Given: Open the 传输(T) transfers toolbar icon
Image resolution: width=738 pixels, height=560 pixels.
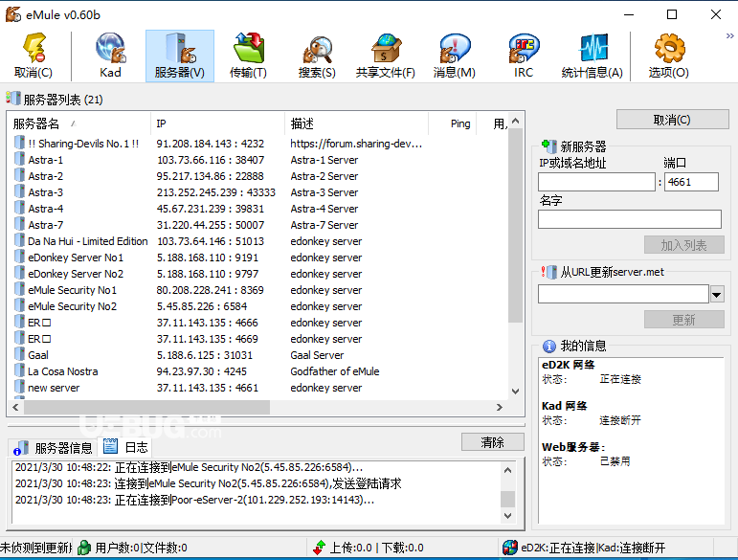Looking at the screenshot, I should point(248,56).
